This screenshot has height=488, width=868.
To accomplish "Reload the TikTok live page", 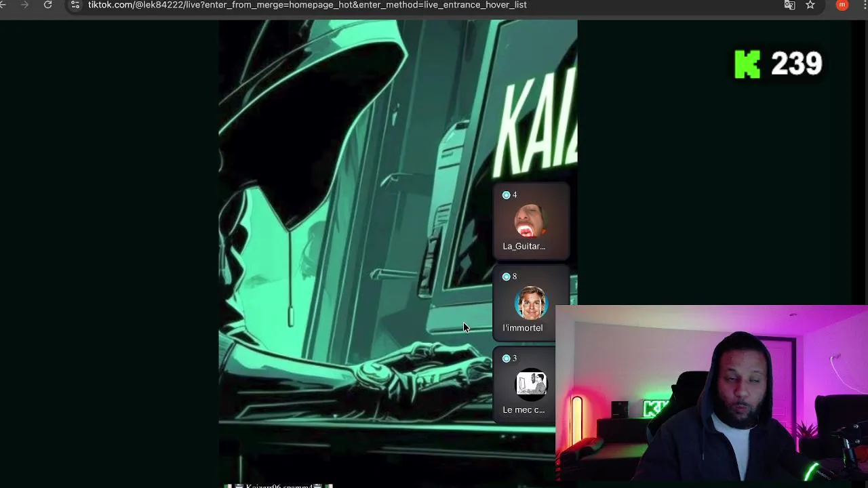I will (47, 5).
